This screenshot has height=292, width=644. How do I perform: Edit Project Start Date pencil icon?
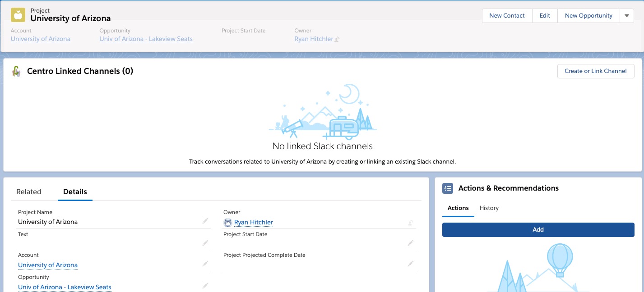[411, 243]
